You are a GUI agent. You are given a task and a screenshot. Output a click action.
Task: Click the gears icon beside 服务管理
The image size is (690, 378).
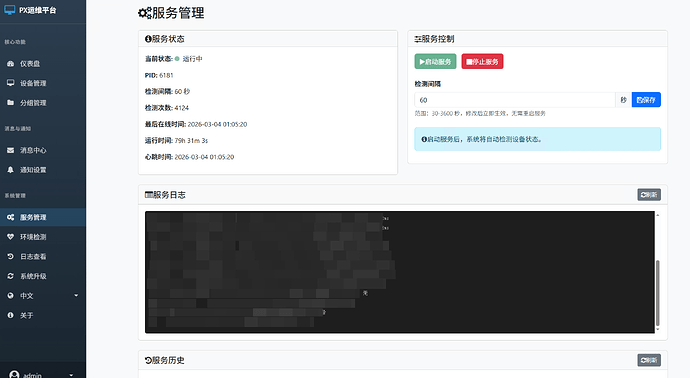(11, 217)
